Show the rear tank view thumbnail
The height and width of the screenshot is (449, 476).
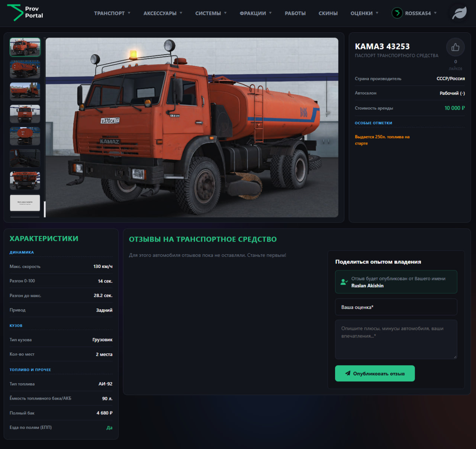click(25, 136)
